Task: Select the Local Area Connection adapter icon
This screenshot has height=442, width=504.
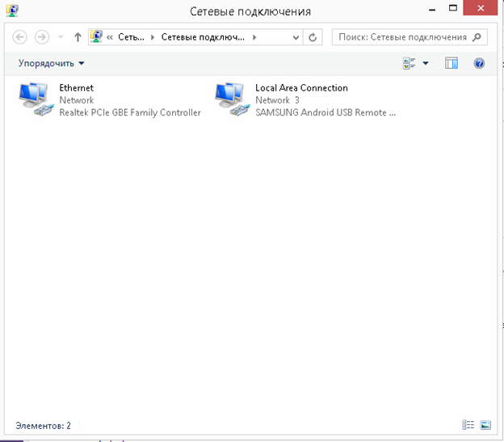Action: pos(232,99)
